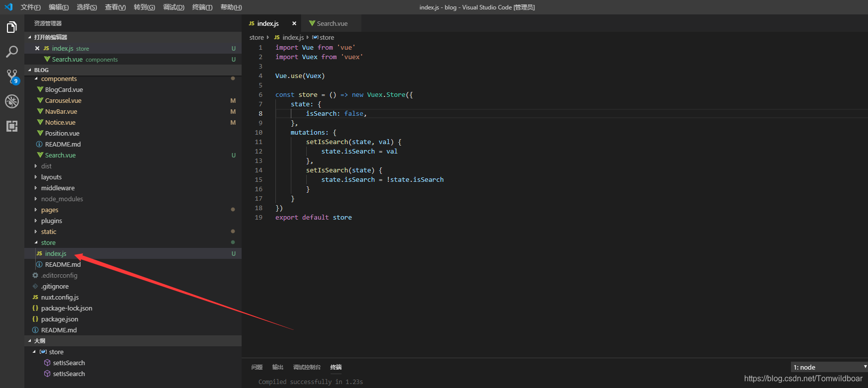Open the Explorer view in activity bar
Viewport: 868px width, 388px height.
click(12, 27)
